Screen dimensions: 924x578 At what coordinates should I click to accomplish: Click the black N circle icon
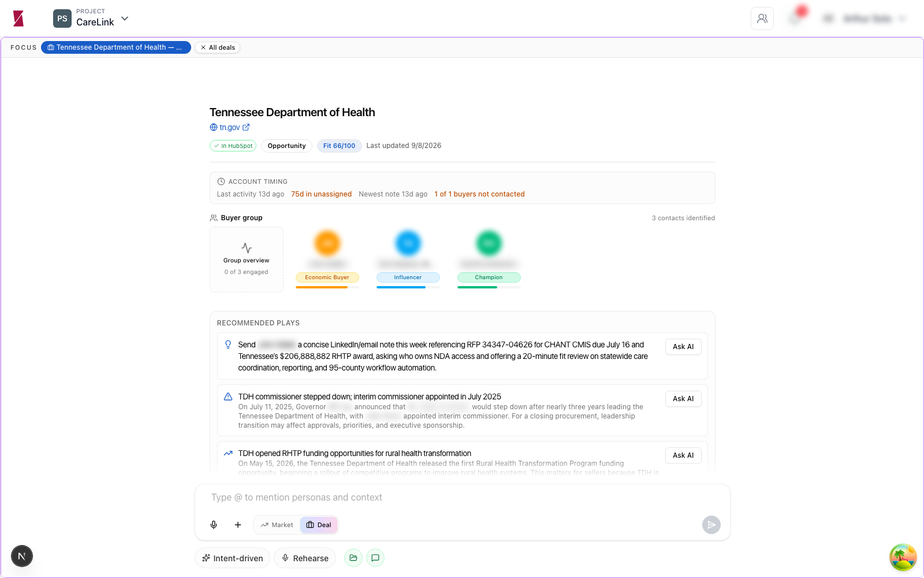pyautogui.click(x=22, y=557)
